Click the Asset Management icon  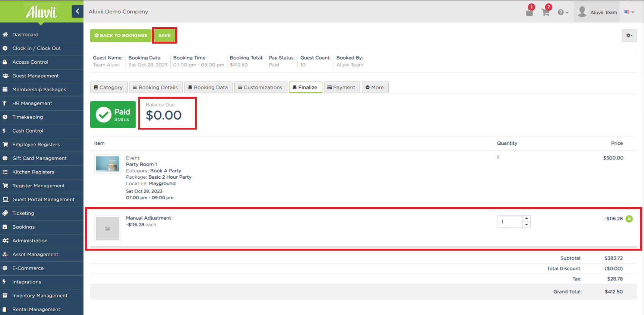pos(5,255)
